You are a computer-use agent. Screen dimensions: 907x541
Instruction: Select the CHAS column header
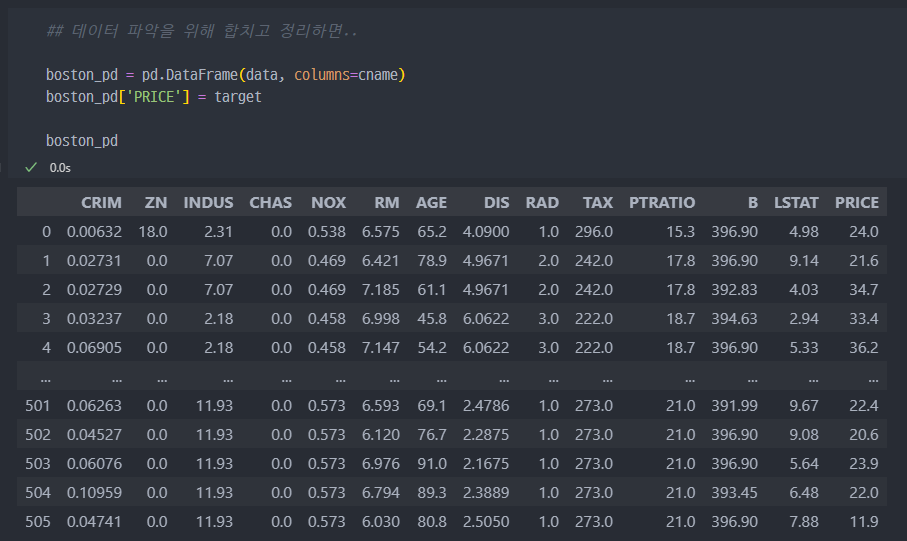click(270, 203)
